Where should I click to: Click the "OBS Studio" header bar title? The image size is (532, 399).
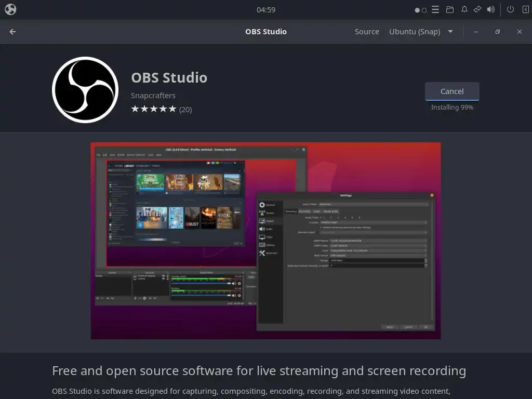[x=266, y=32]
